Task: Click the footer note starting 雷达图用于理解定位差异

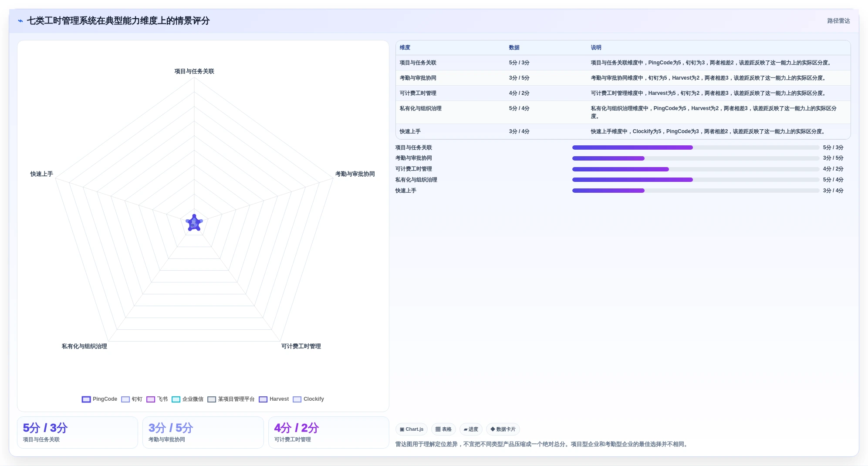Action: [x=542, y=444]
